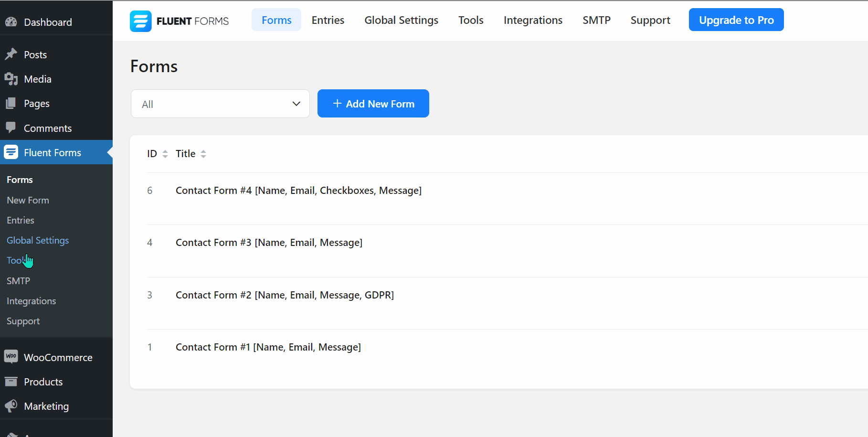The height and width of the screenshot is (437, 868).
Task: Click the Fluent Forms sidebar icon
Action: (11, 152)
